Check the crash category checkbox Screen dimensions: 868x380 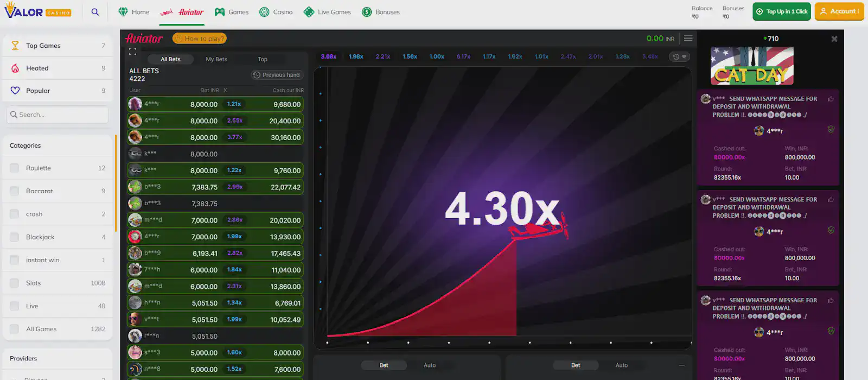(x=15, y=214)
